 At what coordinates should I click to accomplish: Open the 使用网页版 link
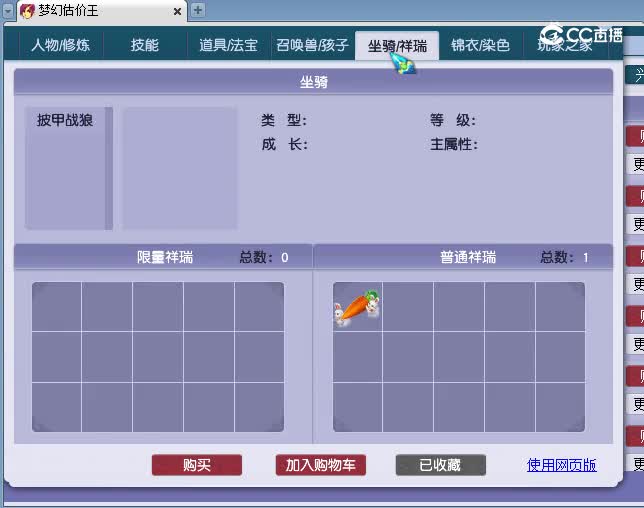tap(561, 465)
